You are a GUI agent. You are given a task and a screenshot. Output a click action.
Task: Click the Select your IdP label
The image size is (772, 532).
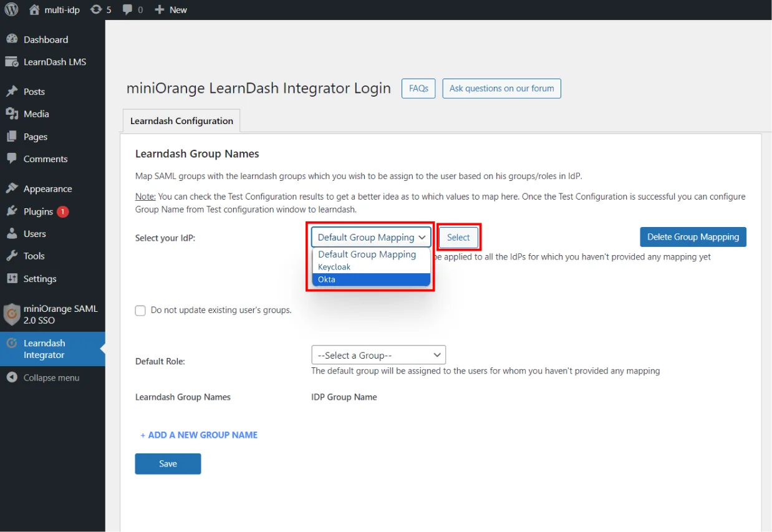pos(165,238)
